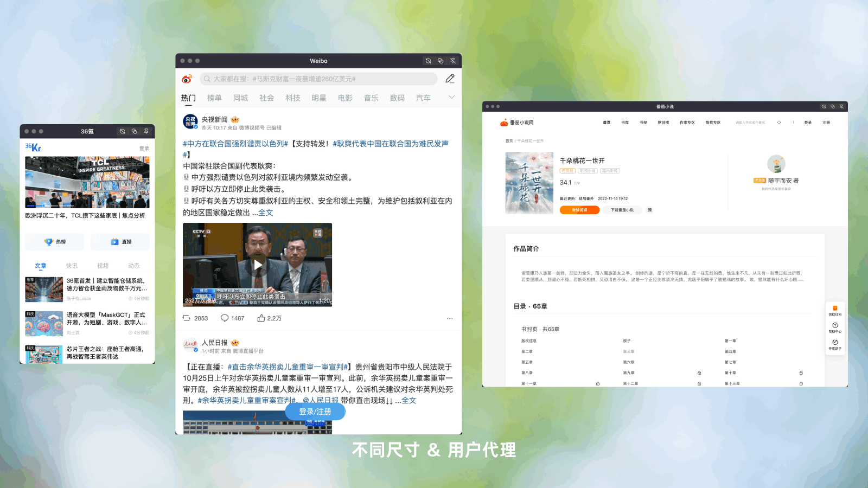Click the refresh icon in the 番茄小说 window title bar
Viewport: 868px width, 488px height.
point(824,106)
